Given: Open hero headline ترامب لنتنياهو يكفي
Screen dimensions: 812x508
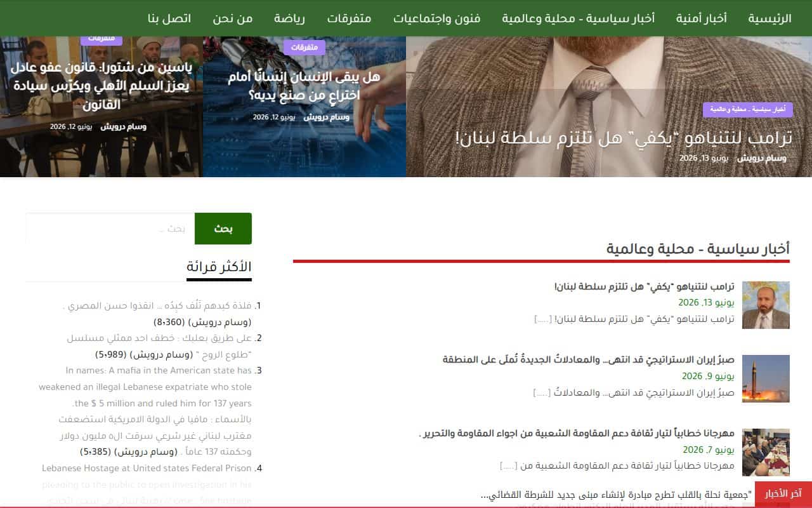Looking at the screenshot, I should click(624, 137).
